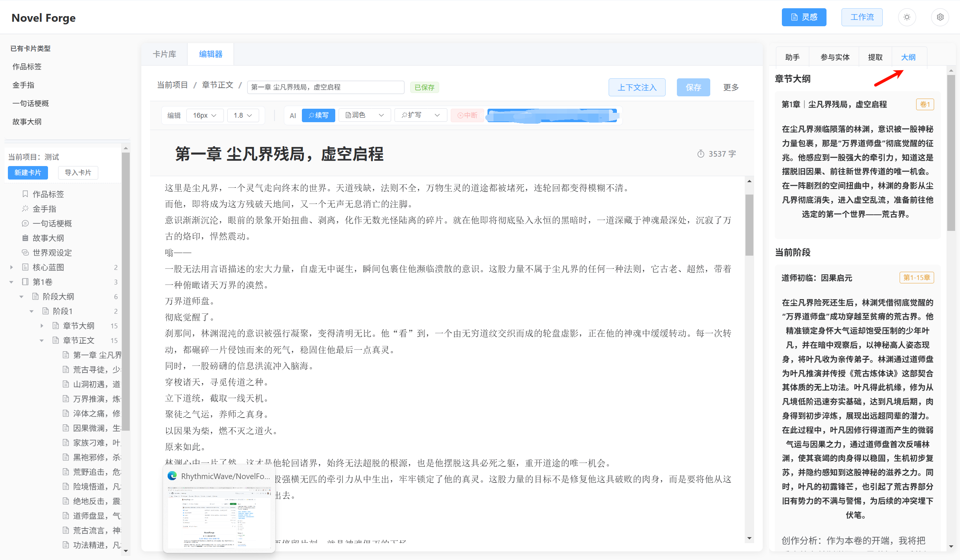Click the document icon beside 故事大纲 in tree

coord(25,238)
